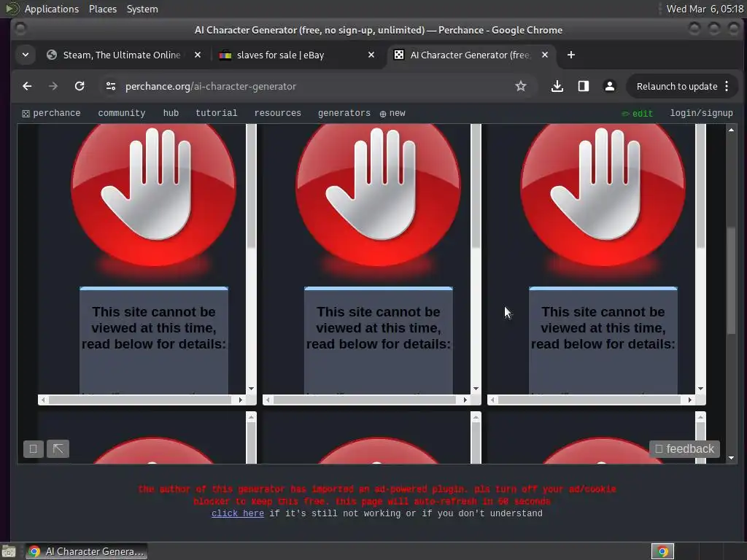Open the hub link

171,113
